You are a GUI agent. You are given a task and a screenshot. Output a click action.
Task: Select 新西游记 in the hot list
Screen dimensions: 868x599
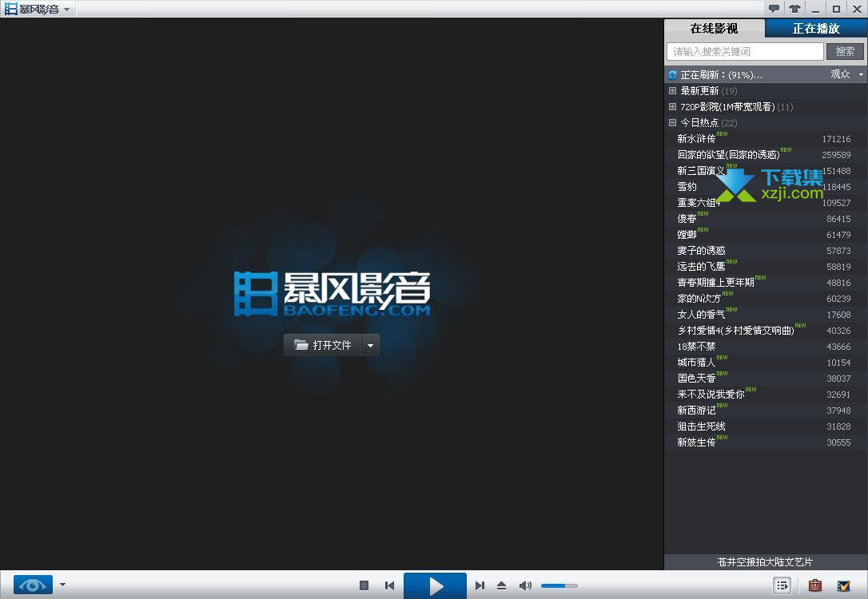point(696,411)
